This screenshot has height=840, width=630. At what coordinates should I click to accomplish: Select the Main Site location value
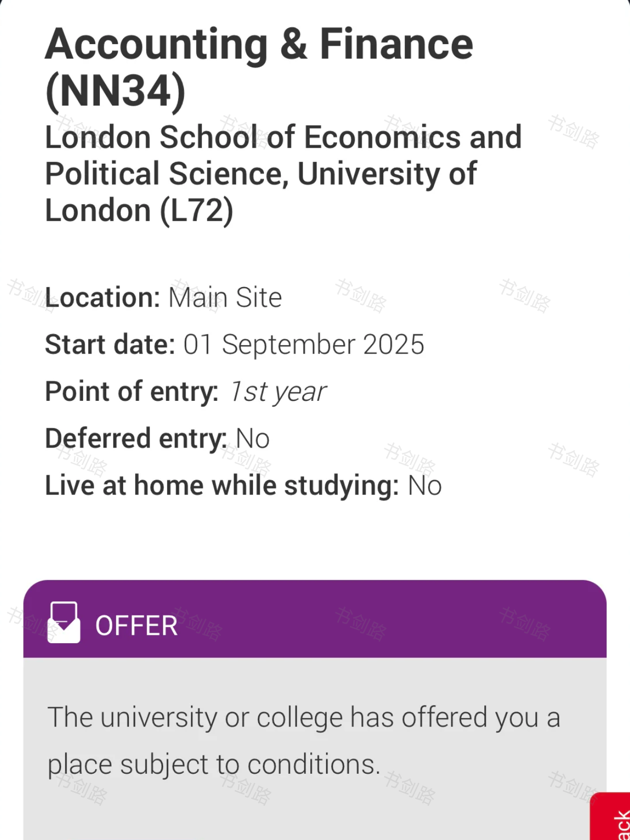point(225,298)
